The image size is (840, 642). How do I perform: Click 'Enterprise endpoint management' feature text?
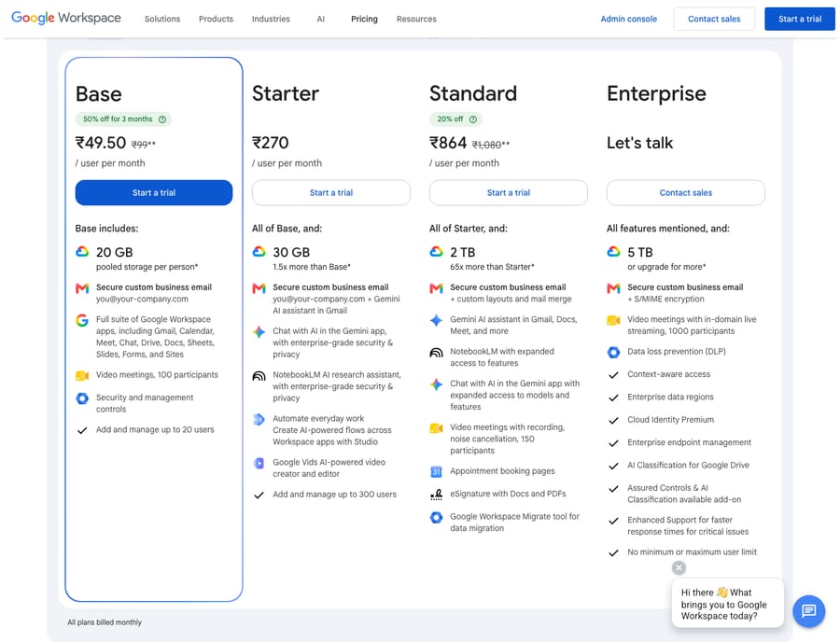point(689,442)
